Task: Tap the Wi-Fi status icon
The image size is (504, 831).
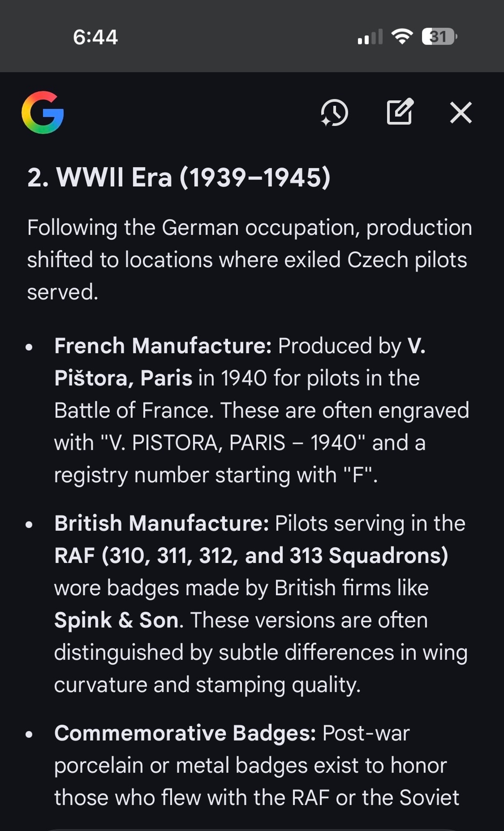Action: [x=402, y=37]
